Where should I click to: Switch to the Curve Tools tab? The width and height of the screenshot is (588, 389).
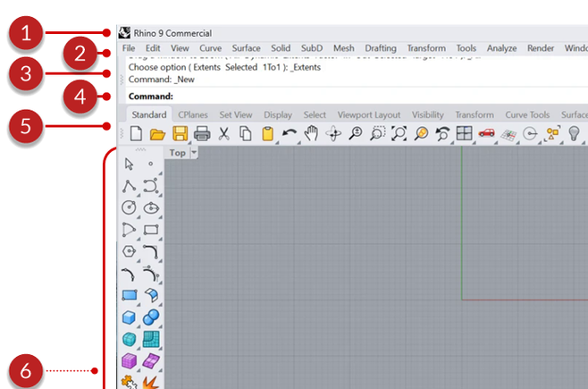pyautogui.click(x=527, y=114)
